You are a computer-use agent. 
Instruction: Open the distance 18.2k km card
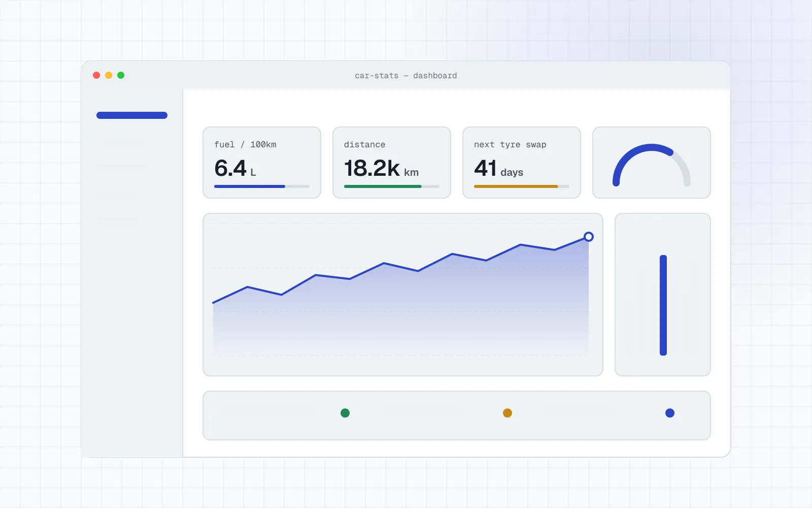pos(392,163)
